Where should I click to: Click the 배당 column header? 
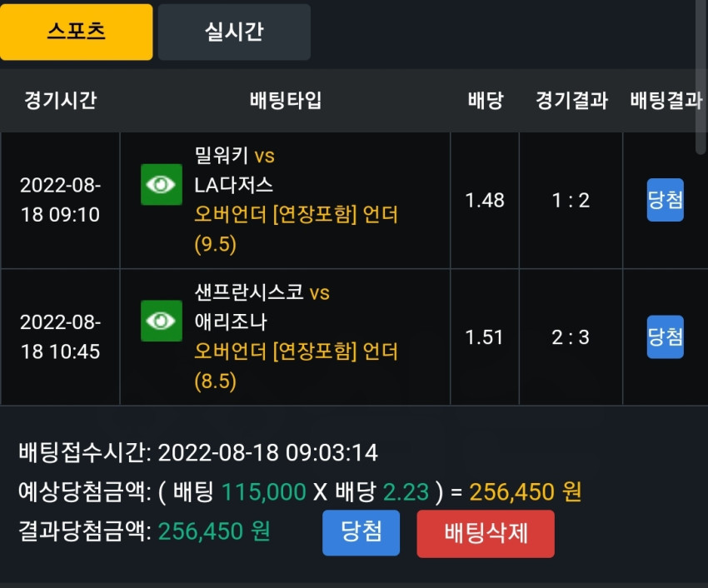(486, 100)
